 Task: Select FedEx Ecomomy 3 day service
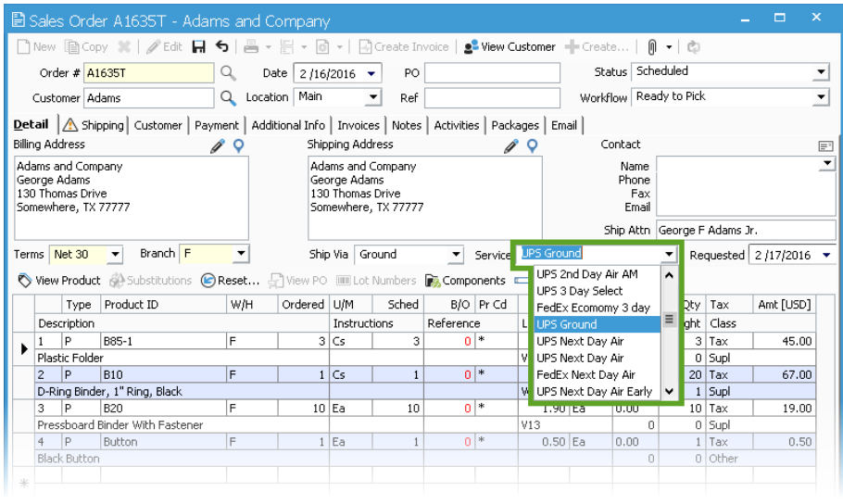click(x=598, y=308)
